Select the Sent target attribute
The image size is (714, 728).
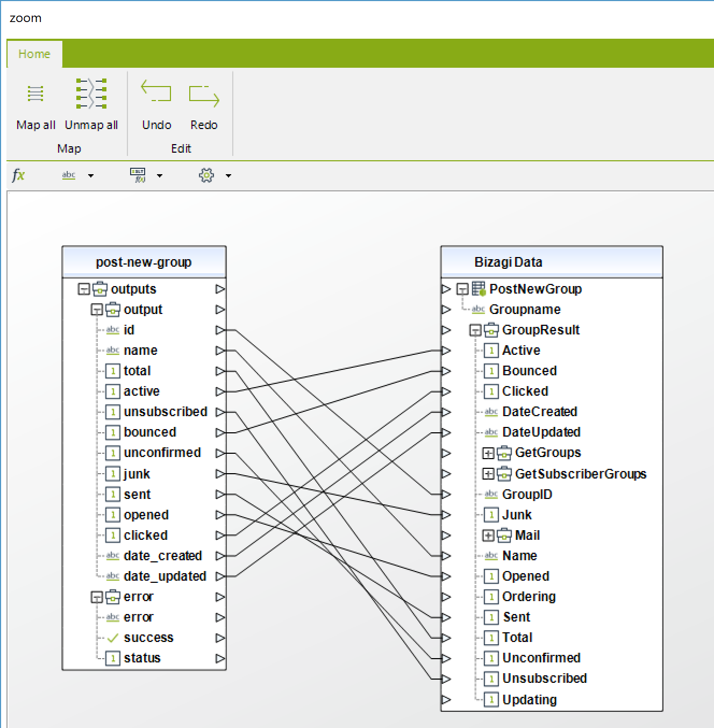pos(516,617)
